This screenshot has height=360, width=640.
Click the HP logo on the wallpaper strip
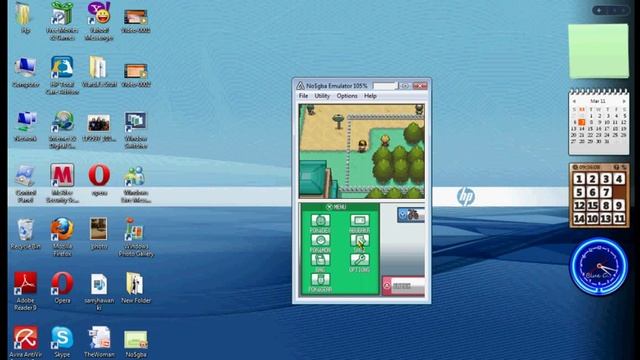point(466,197)
